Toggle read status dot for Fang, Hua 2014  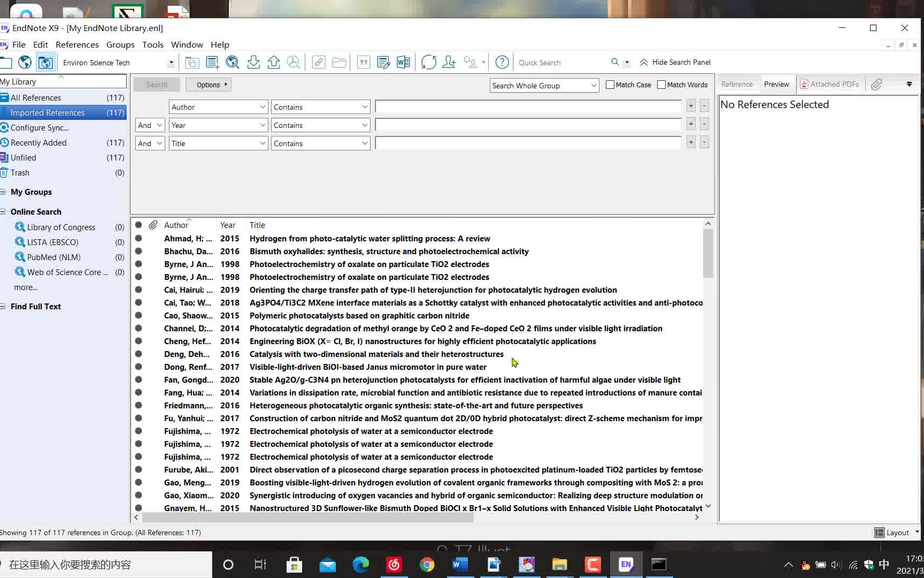pyautogui.click(x=138, y=392)
